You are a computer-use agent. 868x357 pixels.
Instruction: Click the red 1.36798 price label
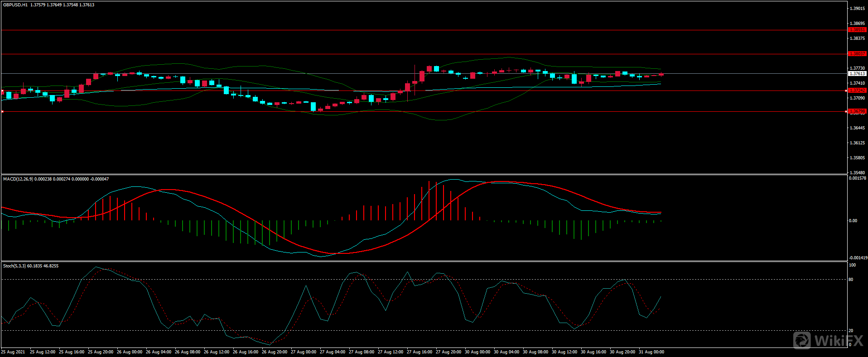tap(857, 111)
